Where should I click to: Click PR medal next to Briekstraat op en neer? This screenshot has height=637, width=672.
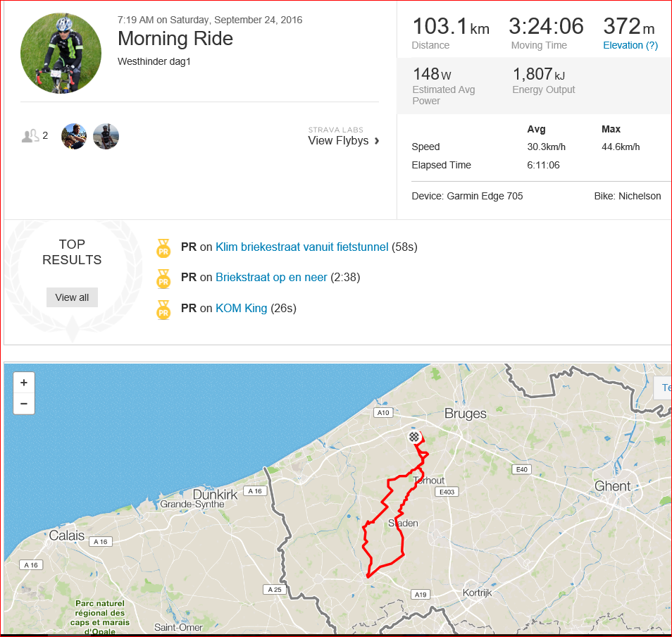click(x=163, y=278)
